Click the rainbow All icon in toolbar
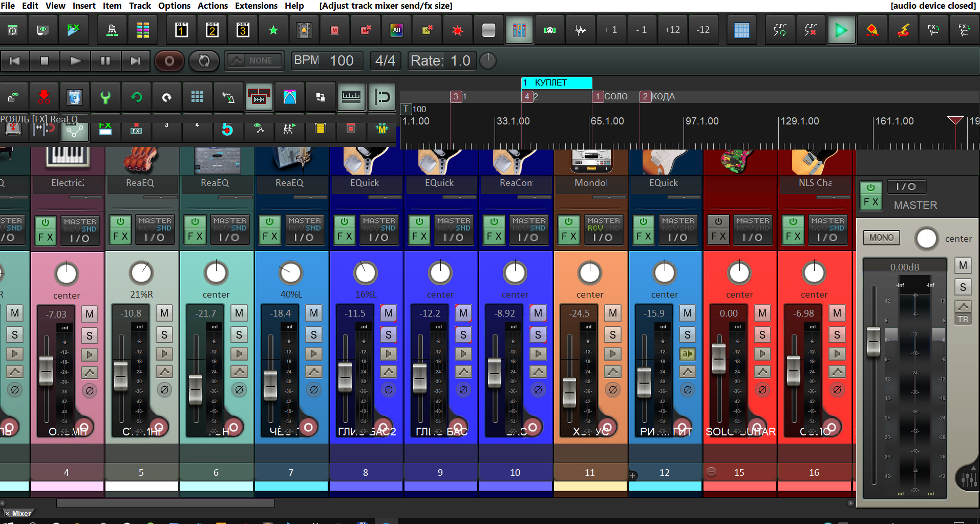The image size is (980, 524). pos(396,30)
